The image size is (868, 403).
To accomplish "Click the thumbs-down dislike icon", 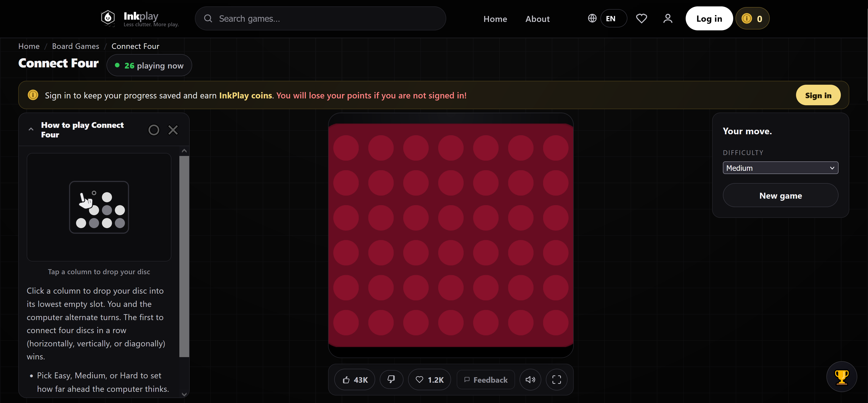I will pyautogui.click(x=391, y=379).
